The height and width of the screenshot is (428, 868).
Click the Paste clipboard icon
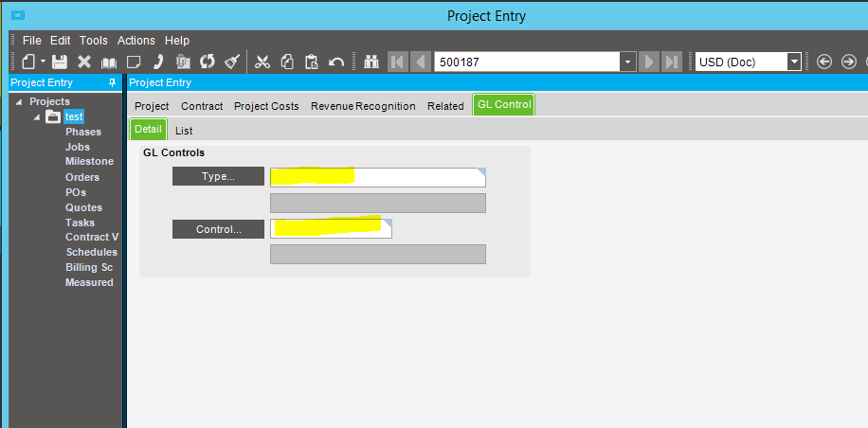click(312, 62)
